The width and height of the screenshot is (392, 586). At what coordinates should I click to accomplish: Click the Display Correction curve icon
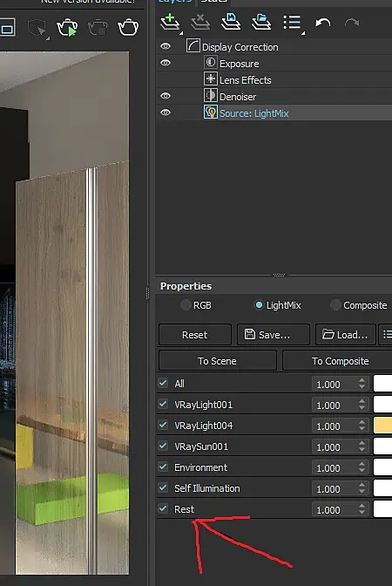coord(193,46)
